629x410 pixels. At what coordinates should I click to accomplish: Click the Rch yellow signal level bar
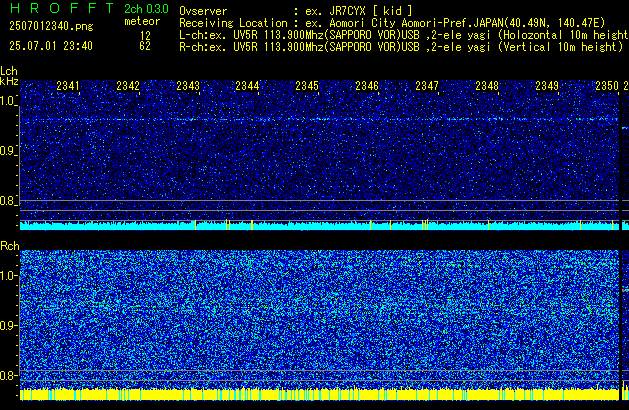[319, 394]
